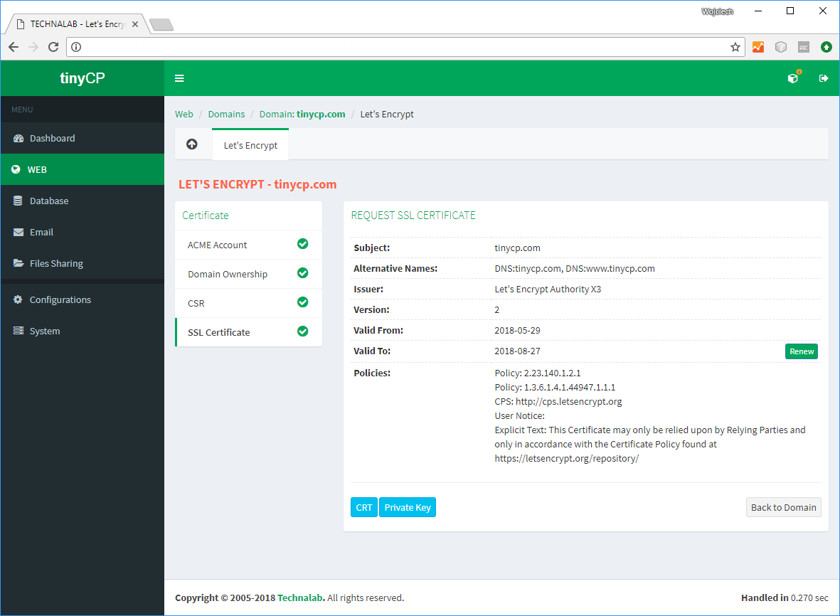
Task: Click the Alternative Names DNS value
Action: (574, 269)
